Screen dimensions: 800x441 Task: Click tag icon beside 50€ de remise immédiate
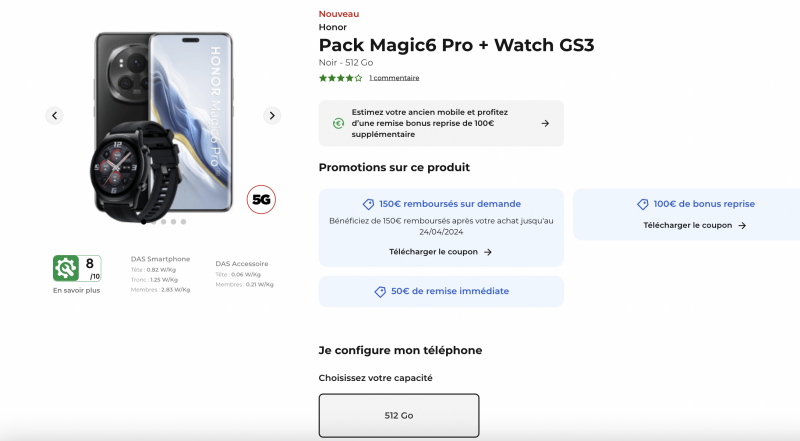[380, 291]
